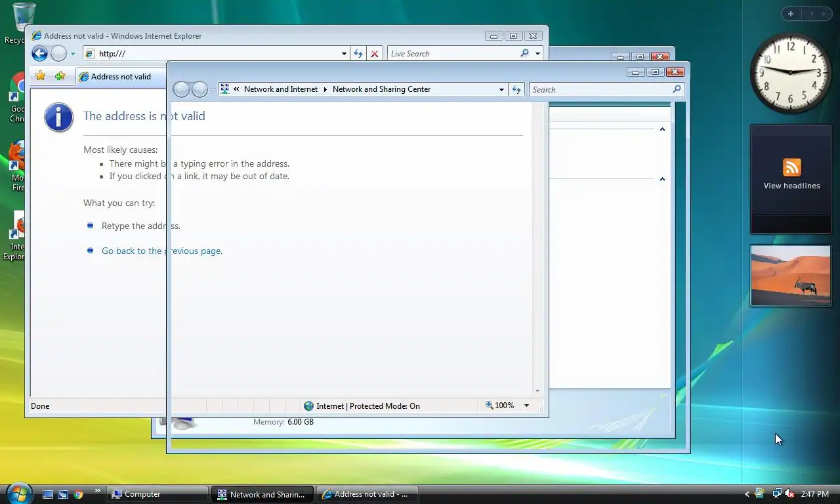
Task: Click the 'Network and Internet' breadcrumb
Action: click(x=281, y=89)
